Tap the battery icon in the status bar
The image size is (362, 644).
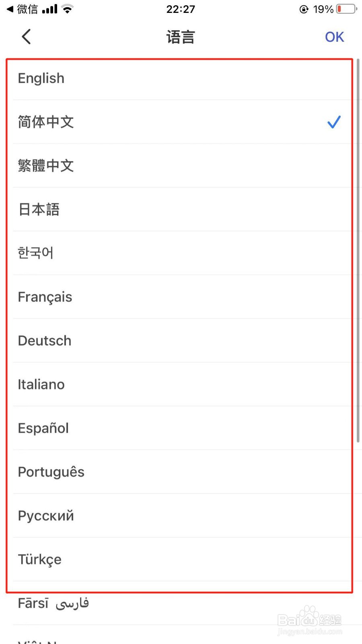(347, 9)
